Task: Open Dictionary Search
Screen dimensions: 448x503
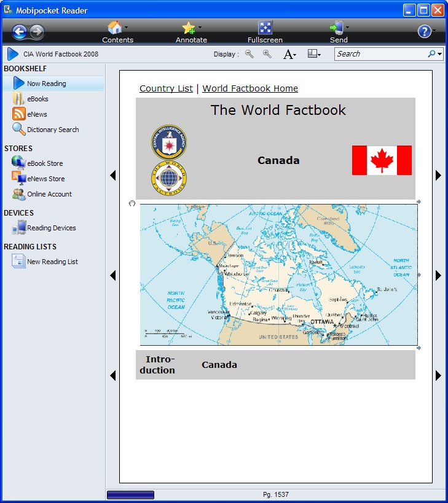Action: (53, 130)
